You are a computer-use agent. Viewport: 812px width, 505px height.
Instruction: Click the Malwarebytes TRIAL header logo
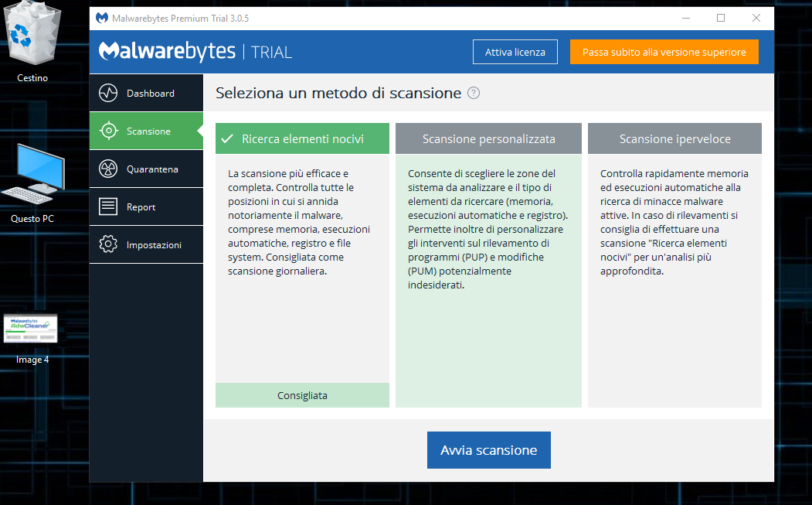195,51
